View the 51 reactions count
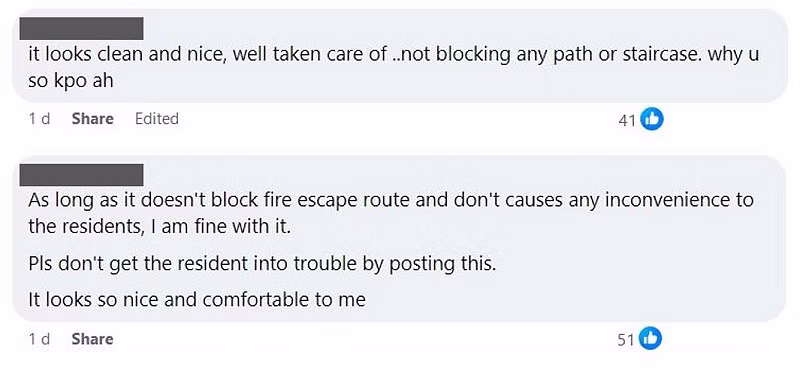The width and height of the screenshot is (800, 374). (x=626, y=340)
